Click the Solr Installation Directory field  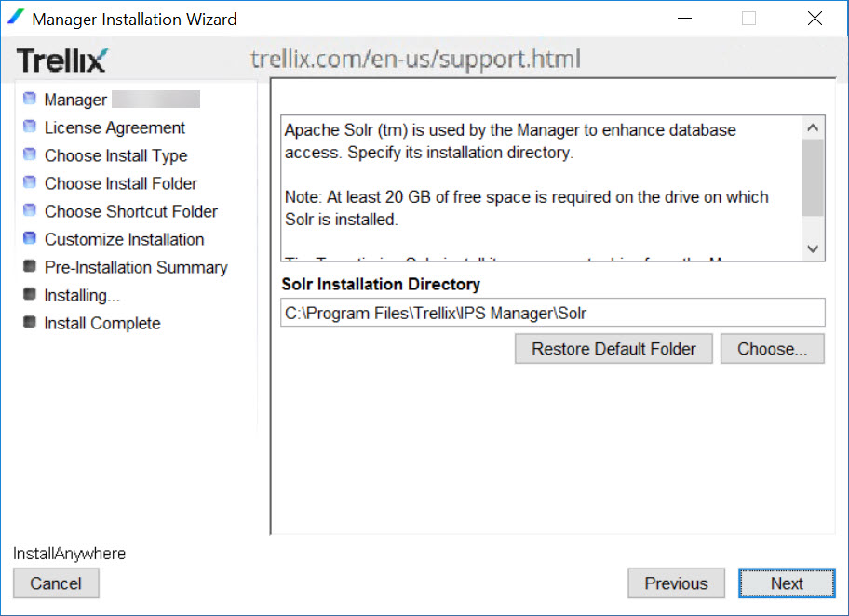click(x=553, y=313)
